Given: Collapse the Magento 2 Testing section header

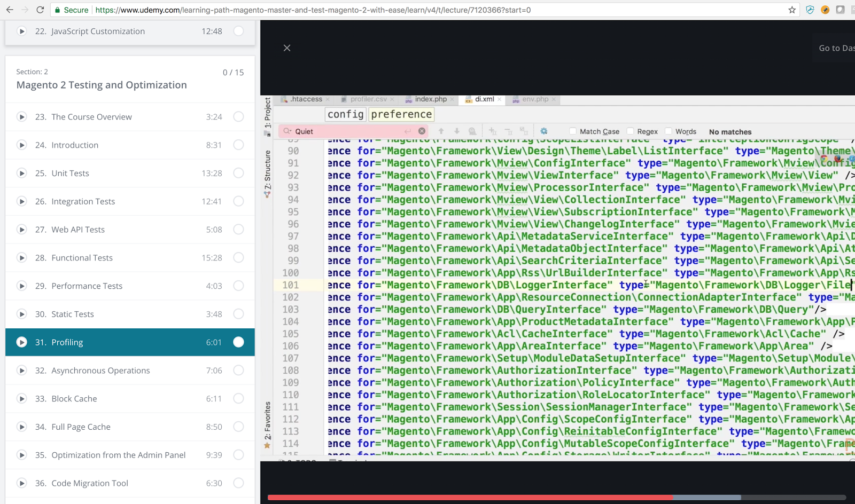Looking at the screenshot, I should (130, 79).
